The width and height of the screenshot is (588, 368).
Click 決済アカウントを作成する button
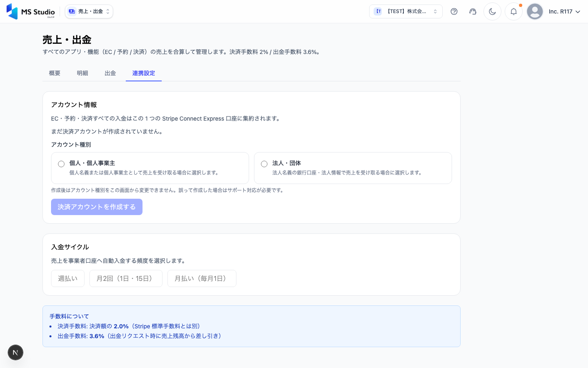point(97,207)
